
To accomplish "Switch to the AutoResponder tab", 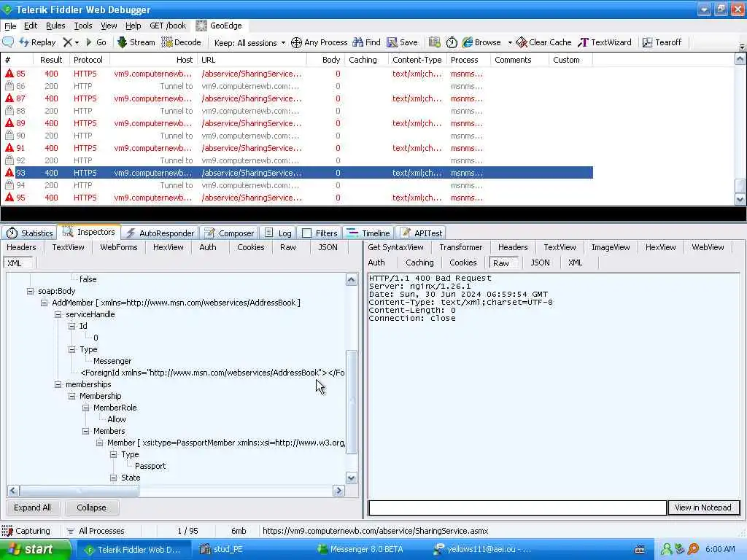I will point(160,233).
